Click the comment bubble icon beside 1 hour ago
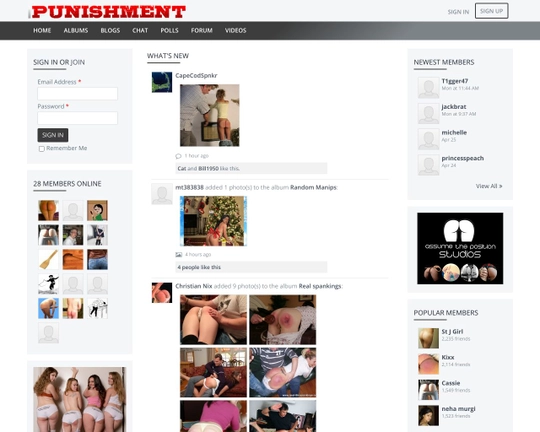Viewport: 540px width, 432px height. [x=178, y=156]
